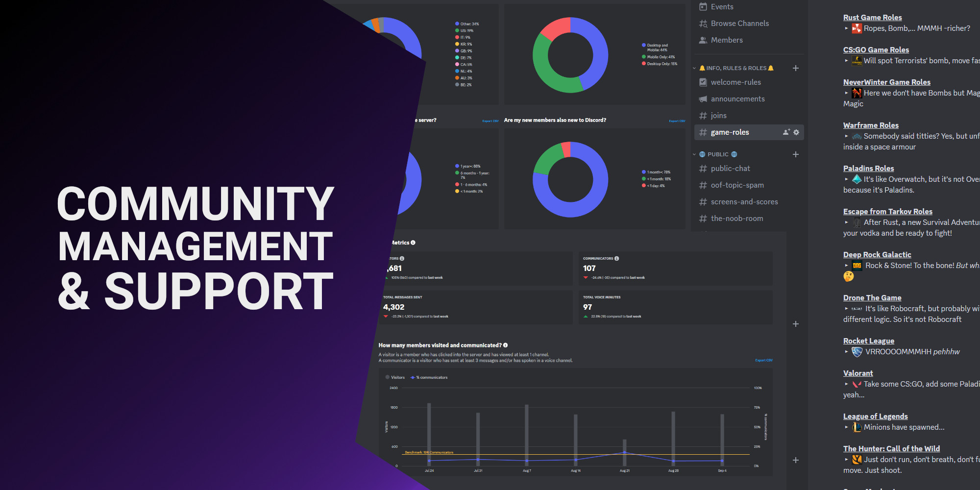Click the info icon next to COMMUNICATORS

(616, 258)
